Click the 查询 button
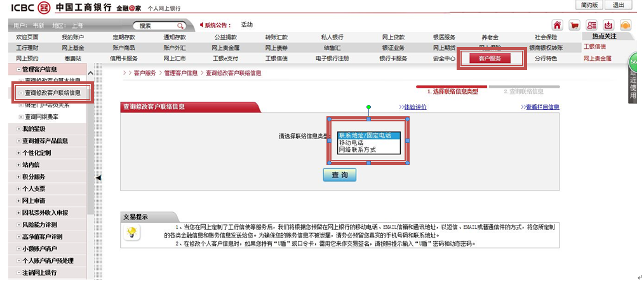644x303 pixels. pos(339,175)
